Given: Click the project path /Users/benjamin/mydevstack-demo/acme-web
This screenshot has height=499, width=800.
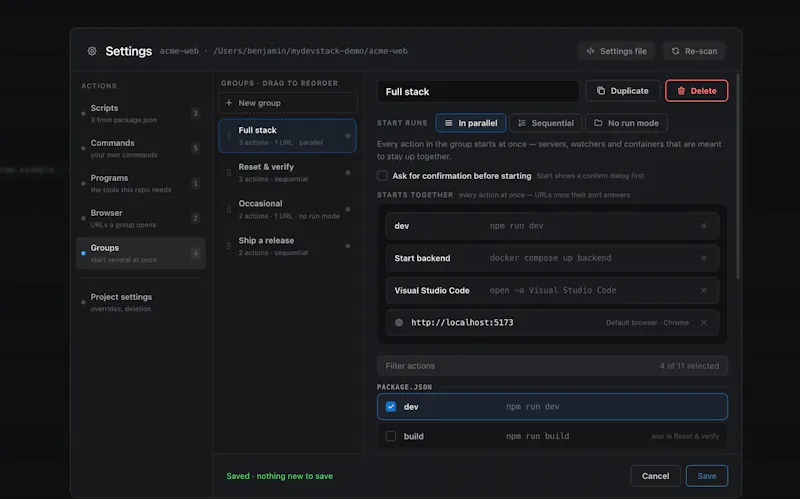Looking at the screenshot, I should pos(310,51).
